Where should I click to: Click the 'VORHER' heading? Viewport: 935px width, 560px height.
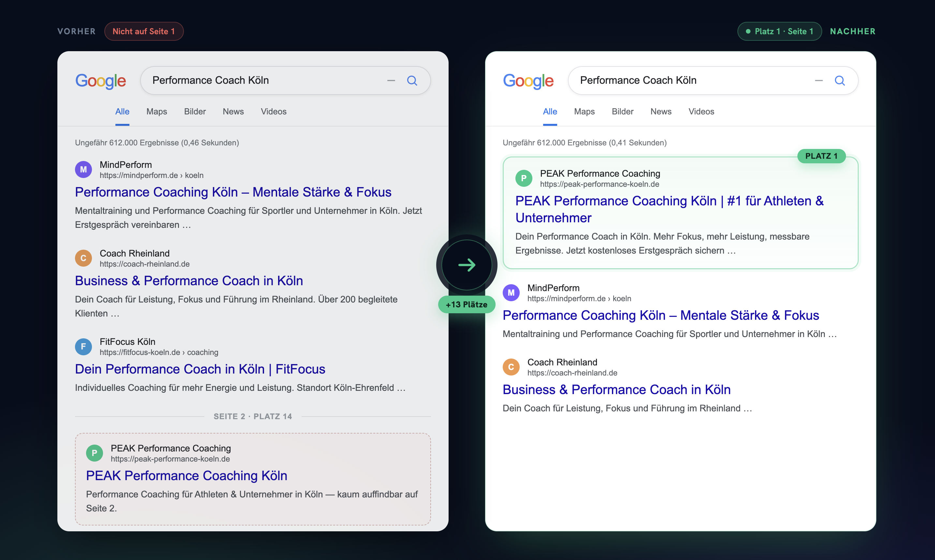77,31
